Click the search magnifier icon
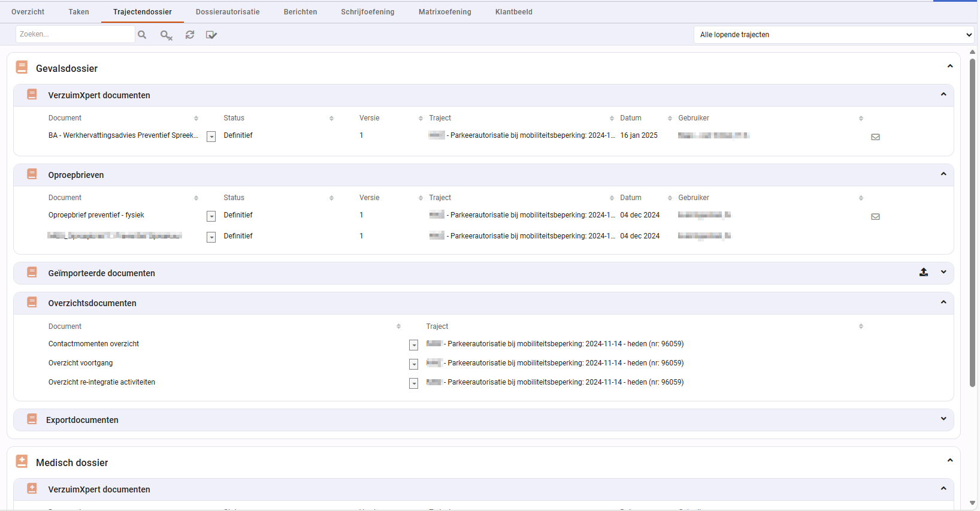This screenshot has width=980, height=511. tap(142, 35)
